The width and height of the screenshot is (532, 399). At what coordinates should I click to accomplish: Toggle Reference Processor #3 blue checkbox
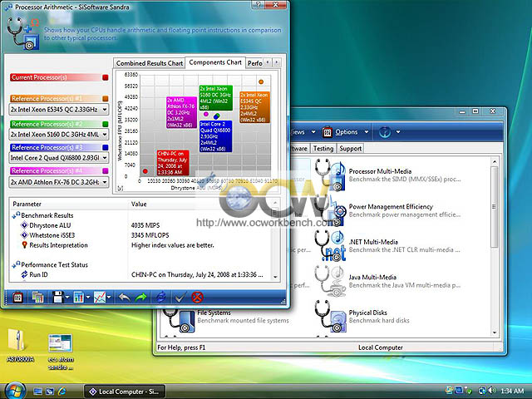click(106, 147)
